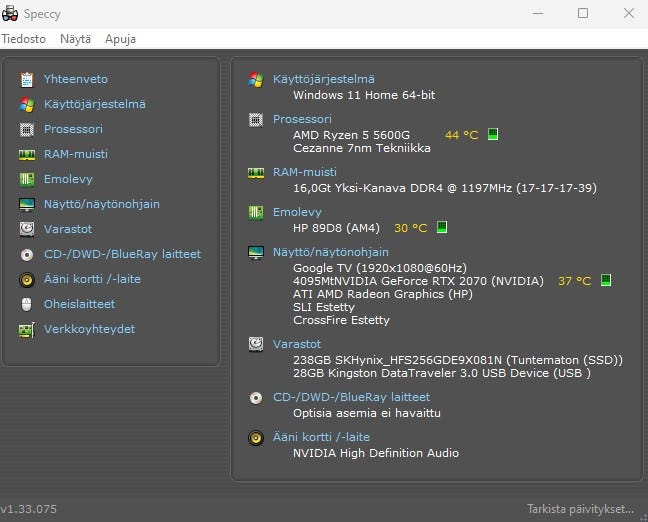Screen dimensions: 648x522
Task: Click the Varastot heading in summary panel
Action: [x=297, y=344]
